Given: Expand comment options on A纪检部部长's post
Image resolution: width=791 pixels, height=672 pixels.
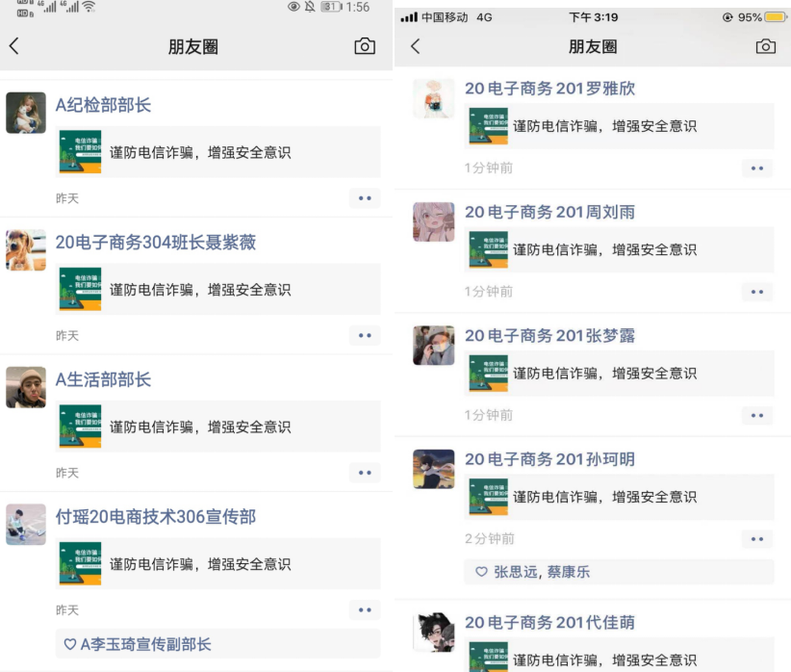Looking at the screenshot, I should click(365, 198).
